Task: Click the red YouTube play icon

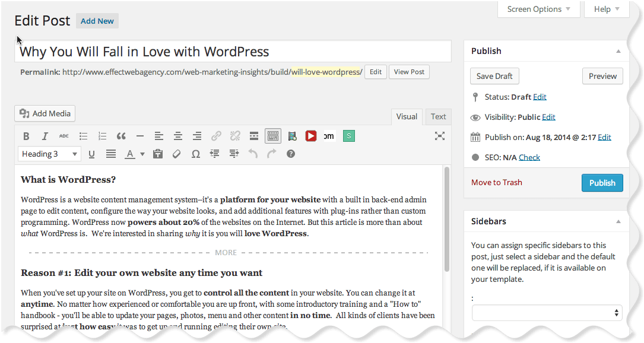Action: click(x=311, y=136)
